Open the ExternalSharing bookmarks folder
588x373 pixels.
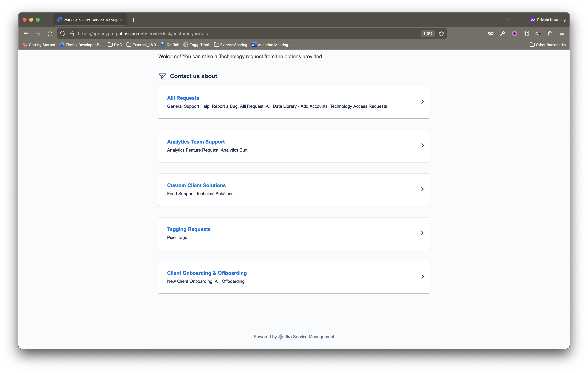pyautogui.click(x=231, y=45)
